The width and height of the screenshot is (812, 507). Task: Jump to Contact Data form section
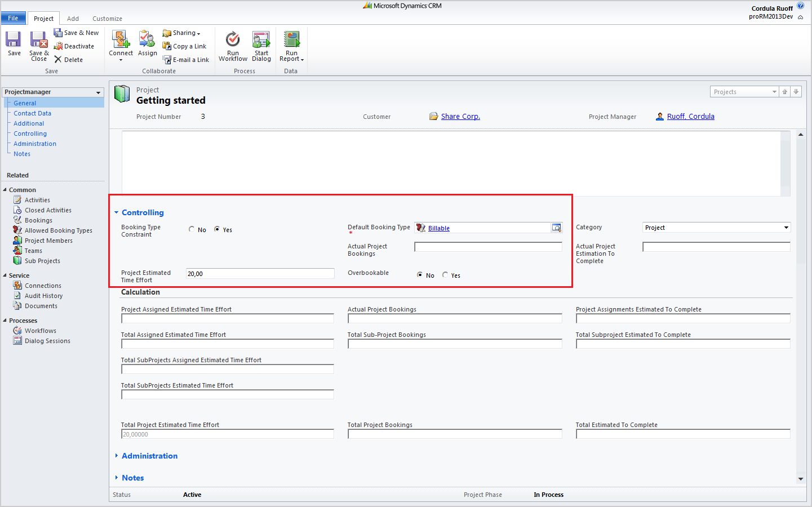click(32, 113)
